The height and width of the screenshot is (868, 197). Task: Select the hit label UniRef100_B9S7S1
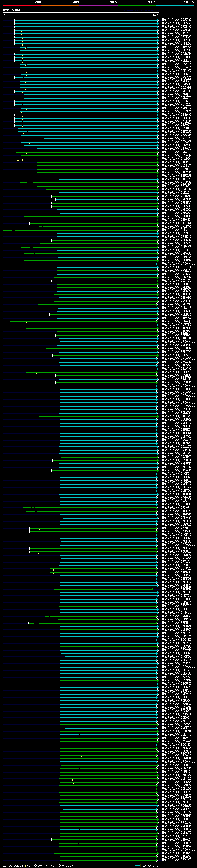tap(177, 78)
